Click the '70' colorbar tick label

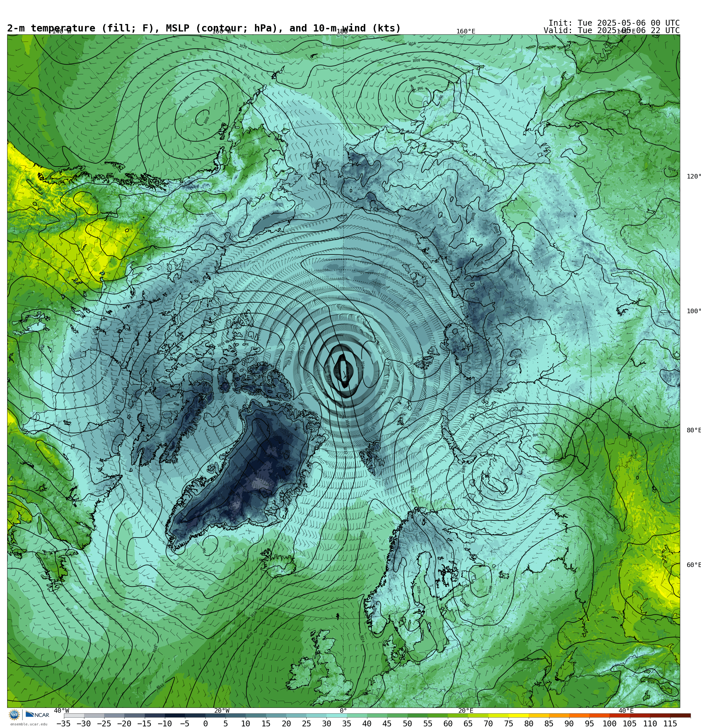tap(488, 723)
